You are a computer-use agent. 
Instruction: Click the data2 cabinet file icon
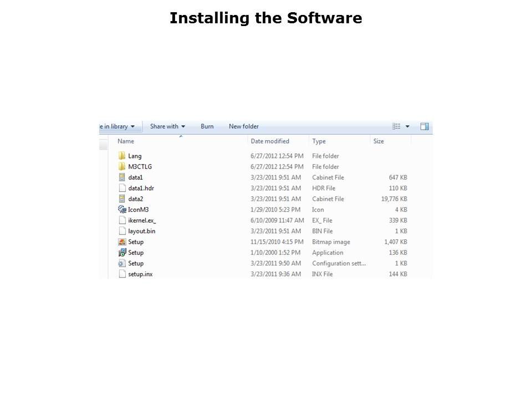[122, 199]
